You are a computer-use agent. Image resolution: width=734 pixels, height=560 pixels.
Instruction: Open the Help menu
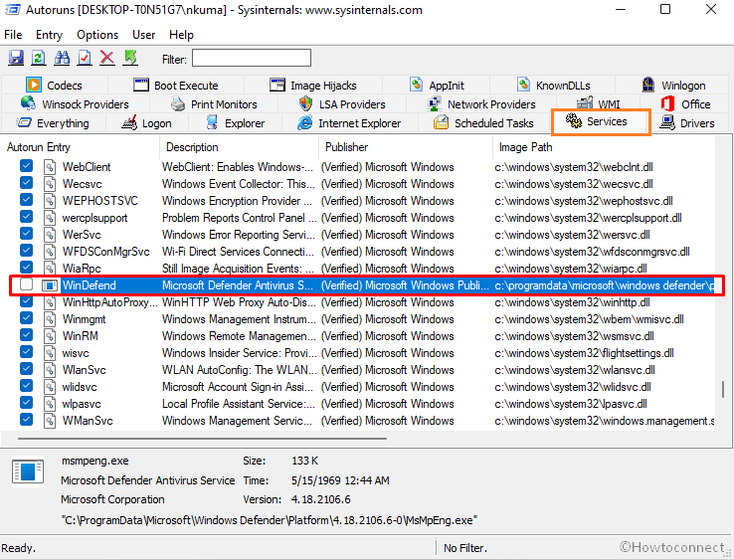[x=181, y=35]
